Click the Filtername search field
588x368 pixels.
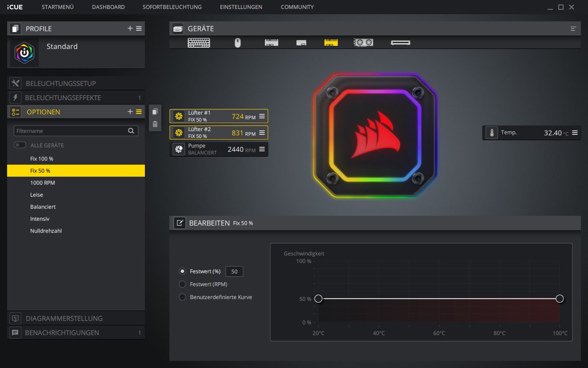coord(71,131)
